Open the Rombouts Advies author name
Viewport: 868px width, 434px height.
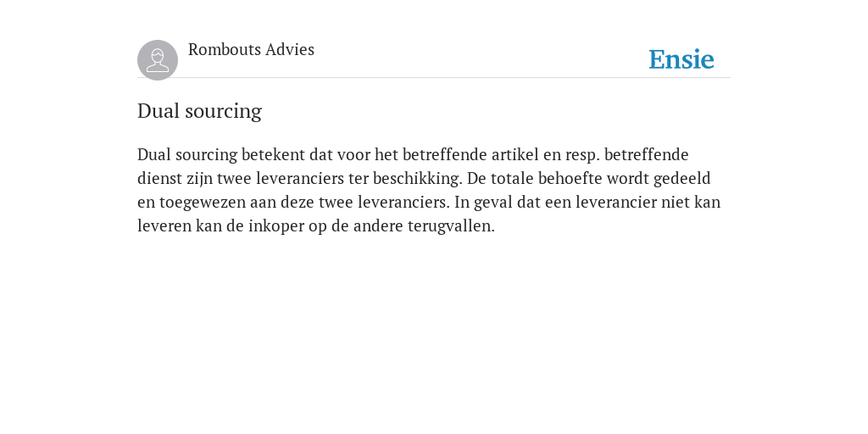click(x=251, y=50)
